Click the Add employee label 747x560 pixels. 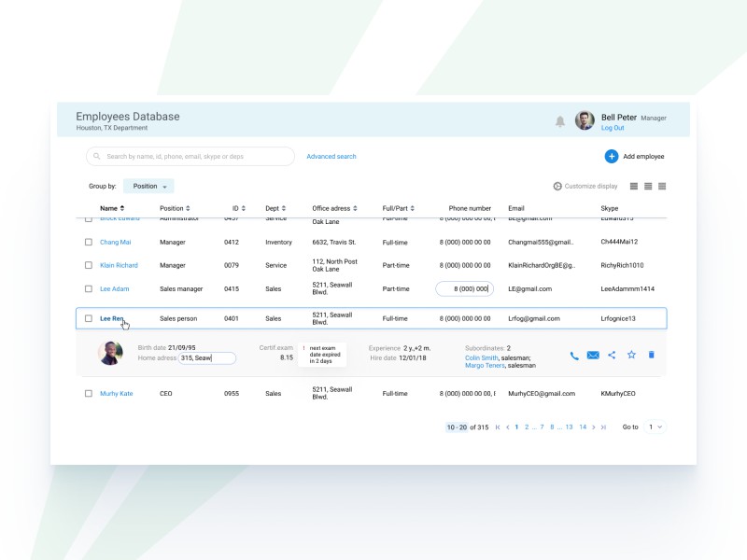point(643,156)
